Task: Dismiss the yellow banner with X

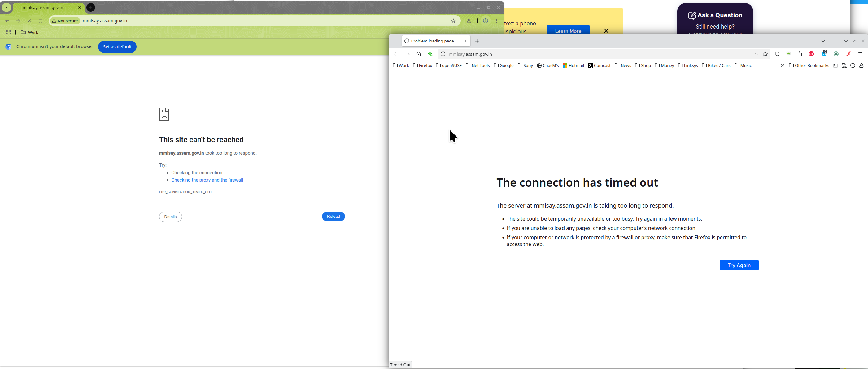Action: (606, 31)
